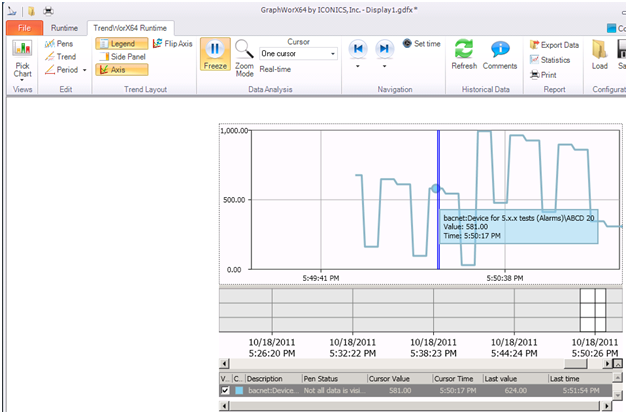Open Comments in Historical Data
The height and width of the screenshot is (414, 627).
pyautogui.click(x=500, y=50)
